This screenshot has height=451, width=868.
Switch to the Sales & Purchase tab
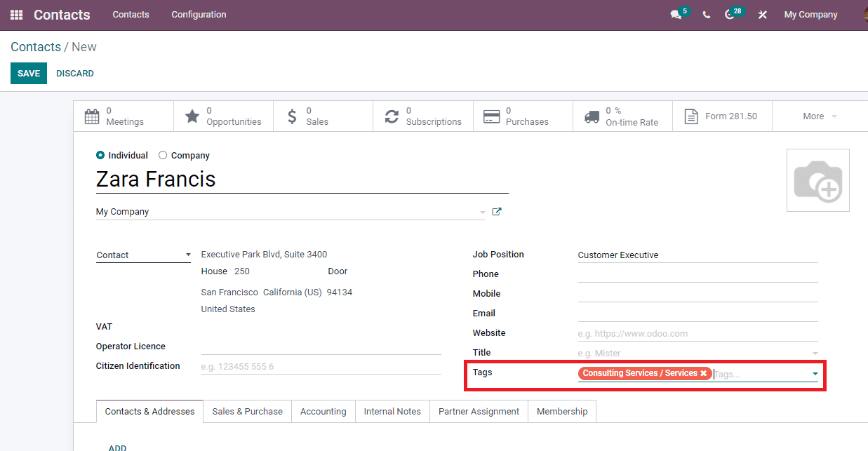247,412
